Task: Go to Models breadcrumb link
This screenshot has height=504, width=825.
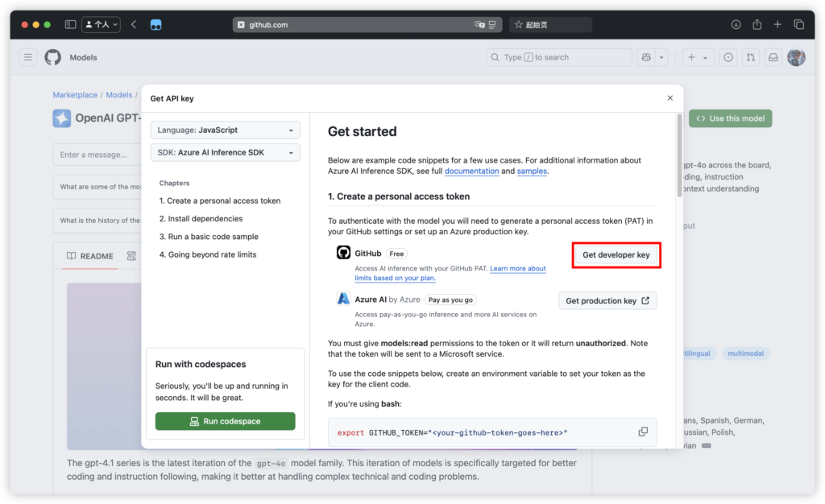Action: tap(119, 94)
